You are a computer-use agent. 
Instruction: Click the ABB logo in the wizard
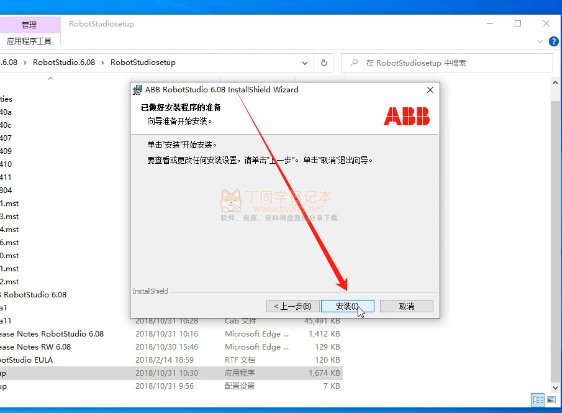click(x=407, y=116)
